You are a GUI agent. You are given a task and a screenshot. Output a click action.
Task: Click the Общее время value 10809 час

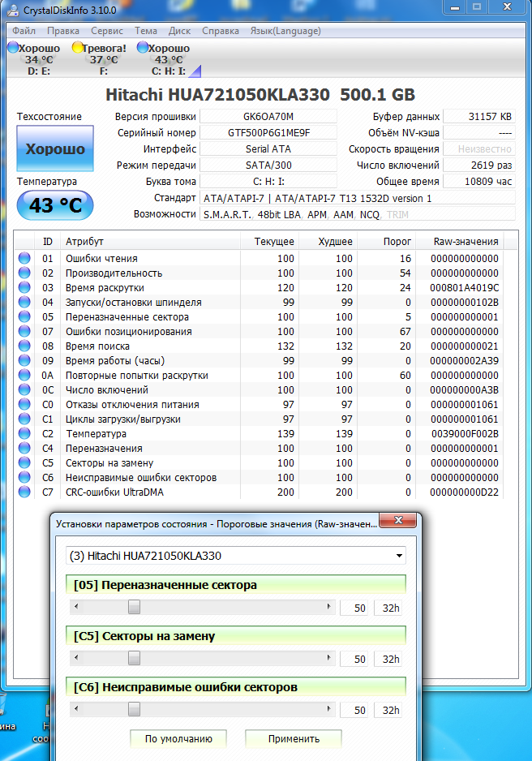[479, 182]
